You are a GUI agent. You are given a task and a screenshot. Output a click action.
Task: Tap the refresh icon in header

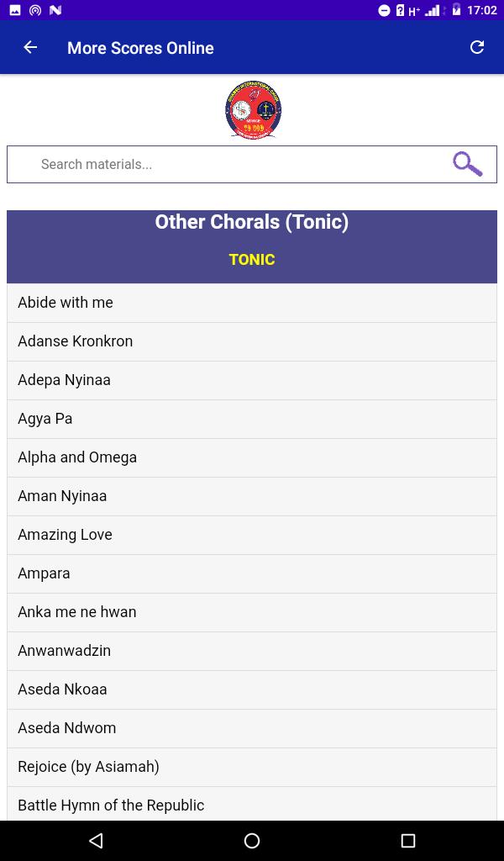477,48
